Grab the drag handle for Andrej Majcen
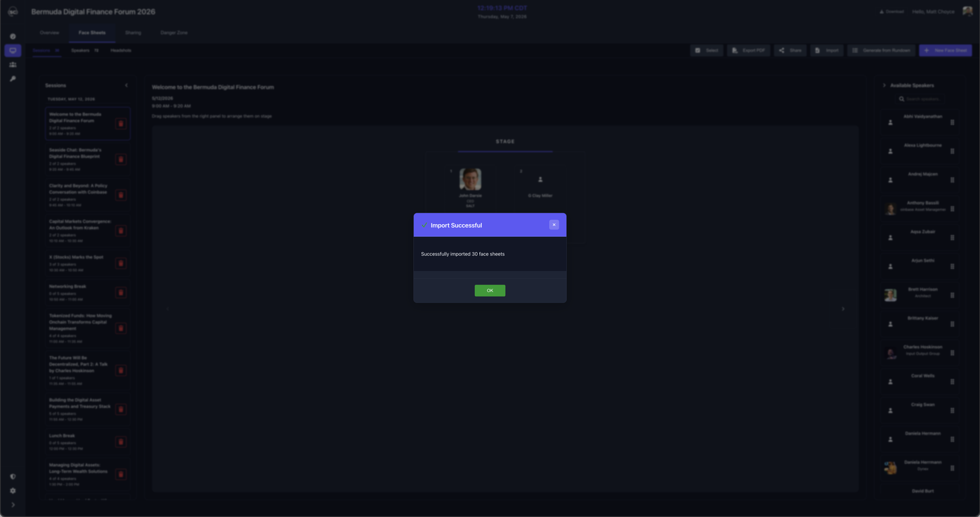The height and width of the screenshot is (517, 980). click(x=952, y=180)
